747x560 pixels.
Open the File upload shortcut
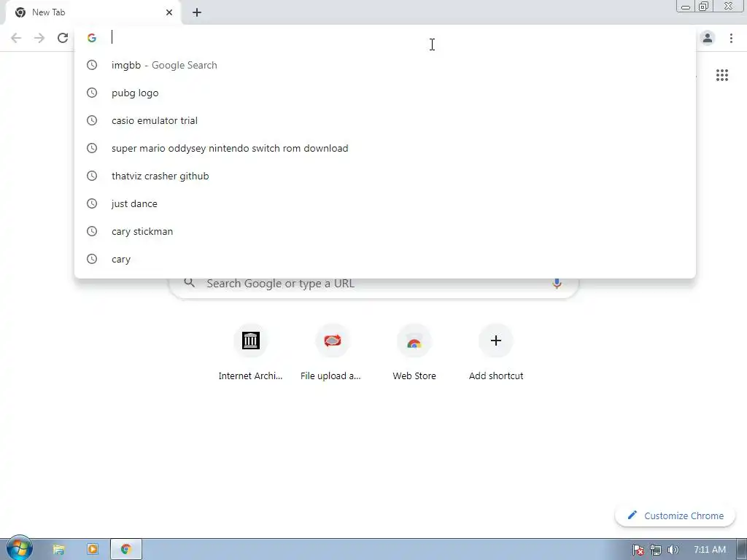tap(332, 352)
